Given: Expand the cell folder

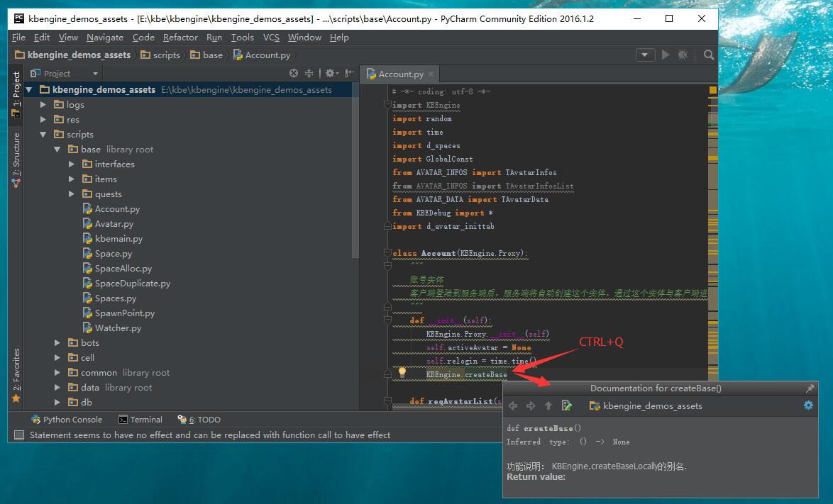Looking at the screenshot, I should 57,357.
